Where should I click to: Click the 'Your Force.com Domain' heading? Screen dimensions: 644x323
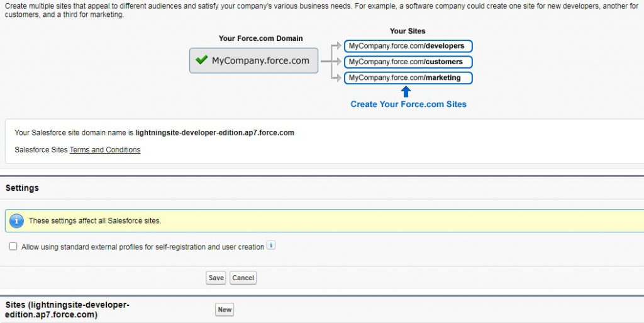(x=260, y=38)
